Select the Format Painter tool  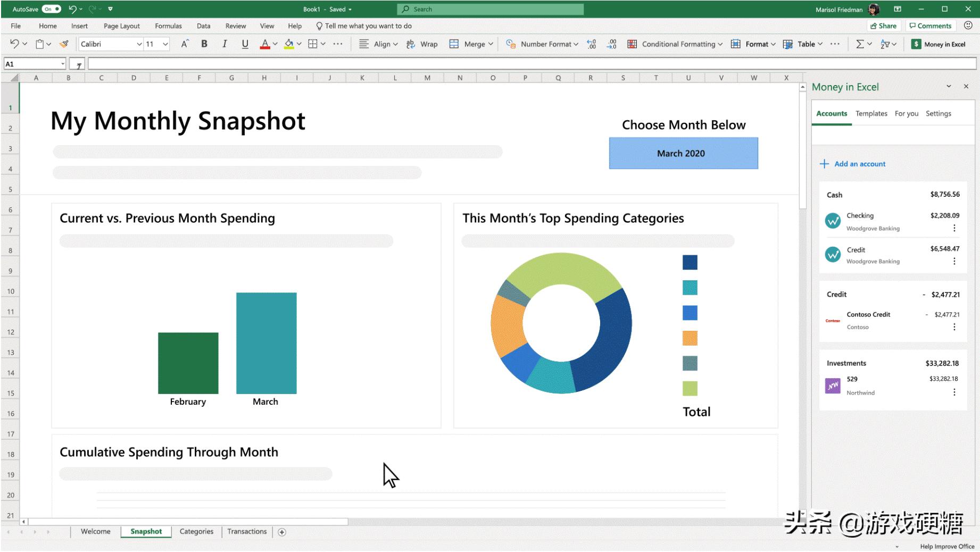click(64, 44)
